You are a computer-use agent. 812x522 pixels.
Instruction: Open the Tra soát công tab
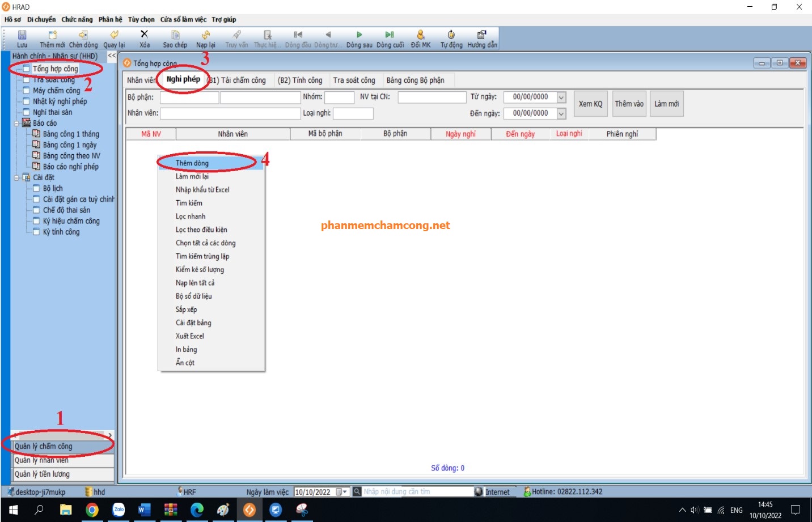click(354, 80)
